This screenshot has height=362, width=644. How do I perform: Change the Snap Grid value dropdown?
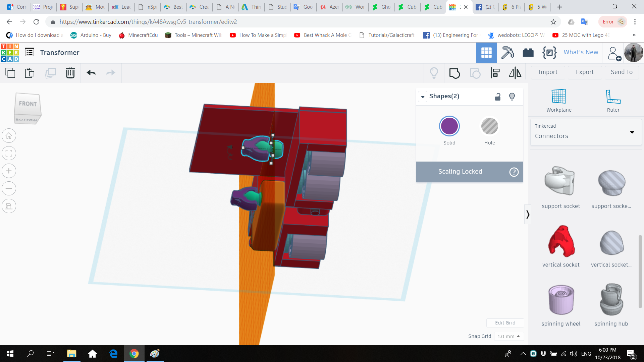[x=509, y=336]
